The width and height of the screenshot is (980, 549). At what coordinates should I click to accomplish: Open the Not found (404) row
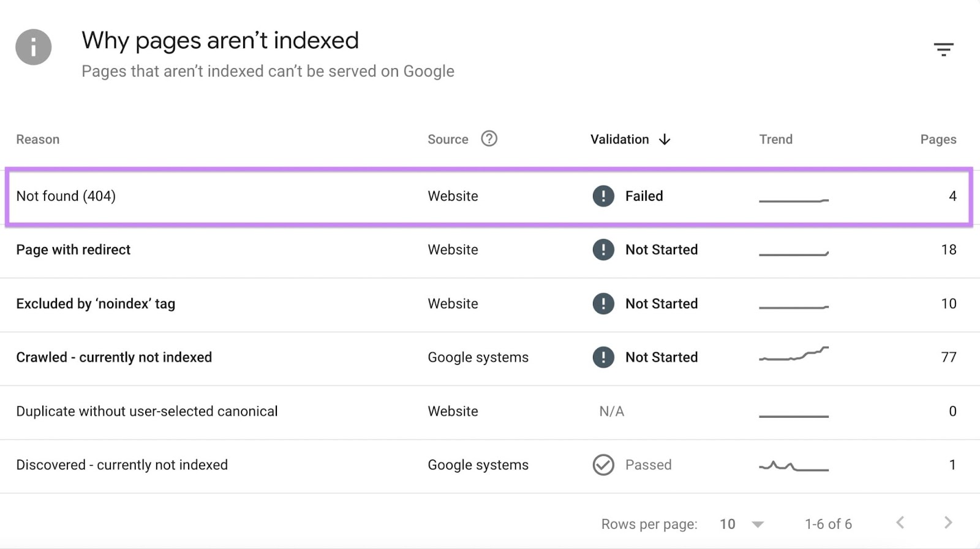click(x=66, y=196)
